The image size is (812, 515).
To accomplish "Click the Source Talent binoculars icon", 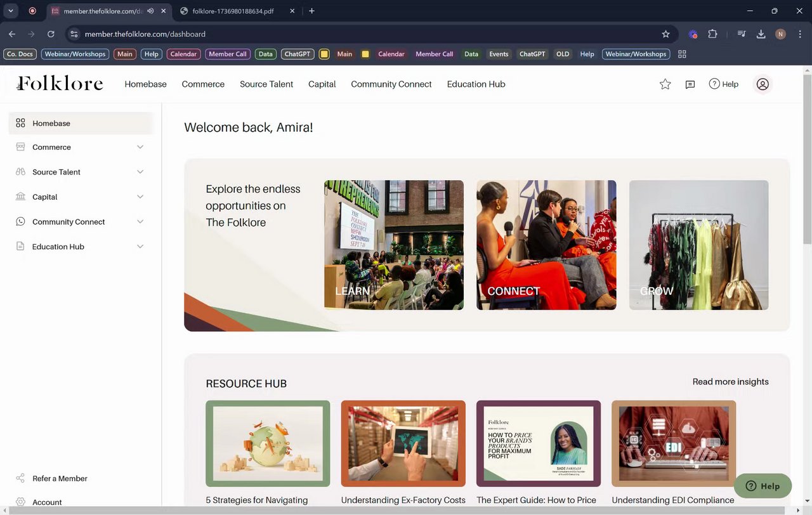I will click(20, 172).
